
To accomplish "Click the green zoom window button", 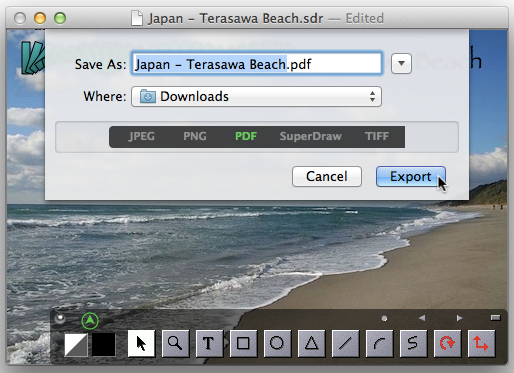I will pos(60,18).
